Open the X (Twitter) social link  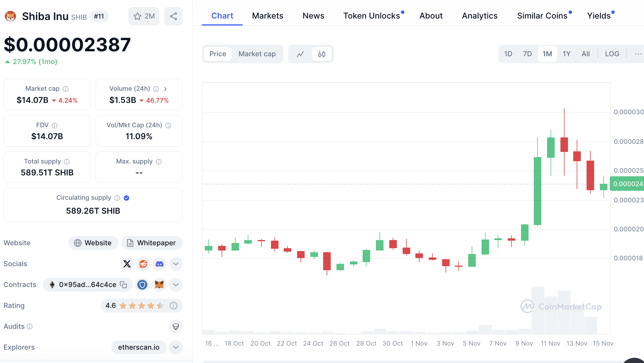(127, 264)
